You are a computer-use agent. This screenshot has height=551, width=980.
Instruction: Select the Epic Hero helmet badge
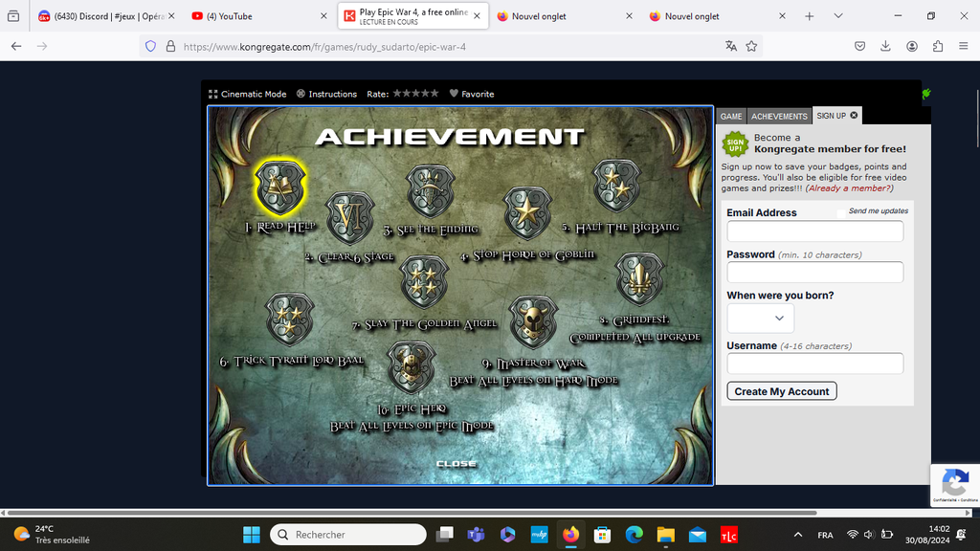coord(412,367)
